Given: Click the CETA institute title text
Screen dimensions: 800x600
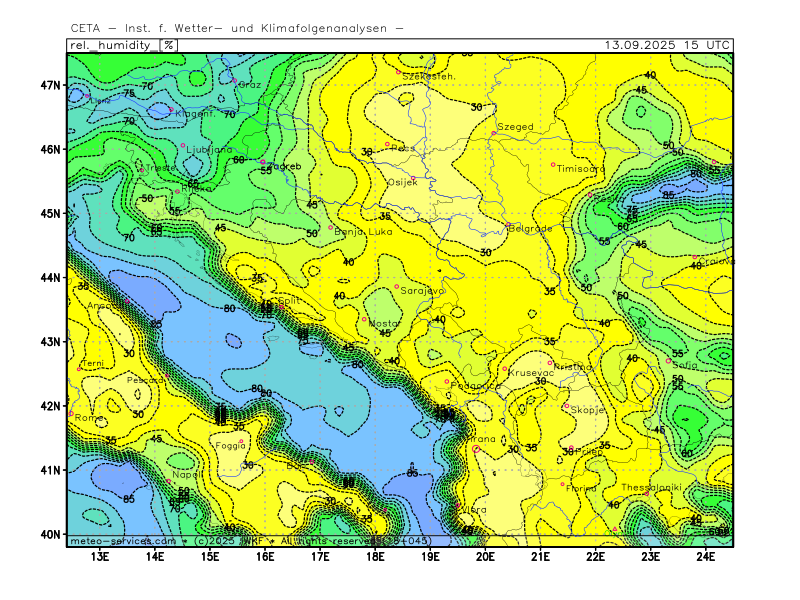Looking at the screenshot, I should pos(237,29).
